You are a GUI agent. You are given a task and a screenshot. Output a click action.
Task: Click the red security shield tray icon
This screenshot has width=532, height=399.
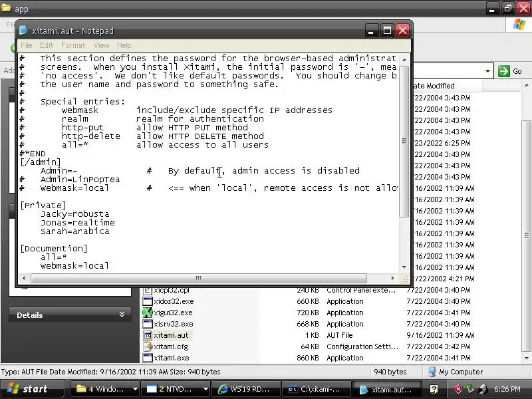[x=458, y=389]
